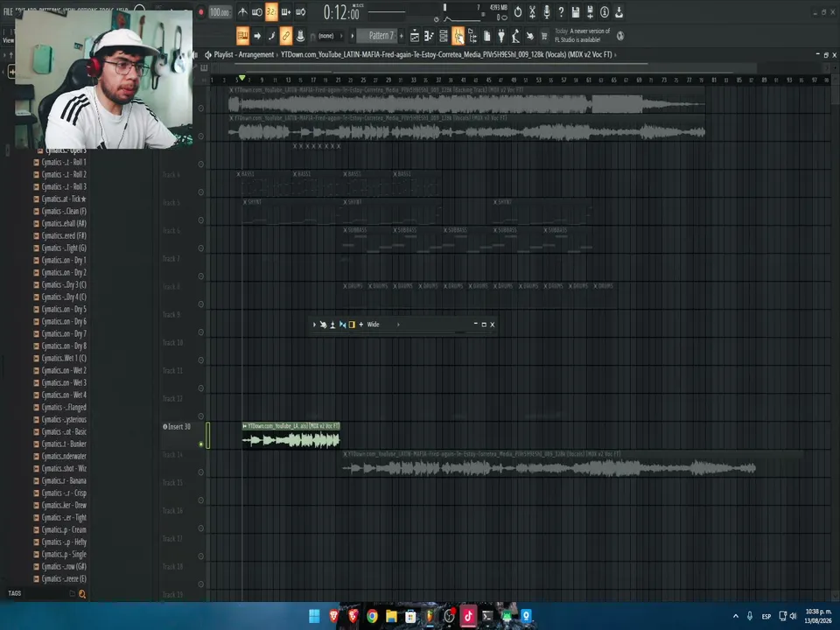
Task: Open the browser tree icon in toolbar
Action: (472, 36)
